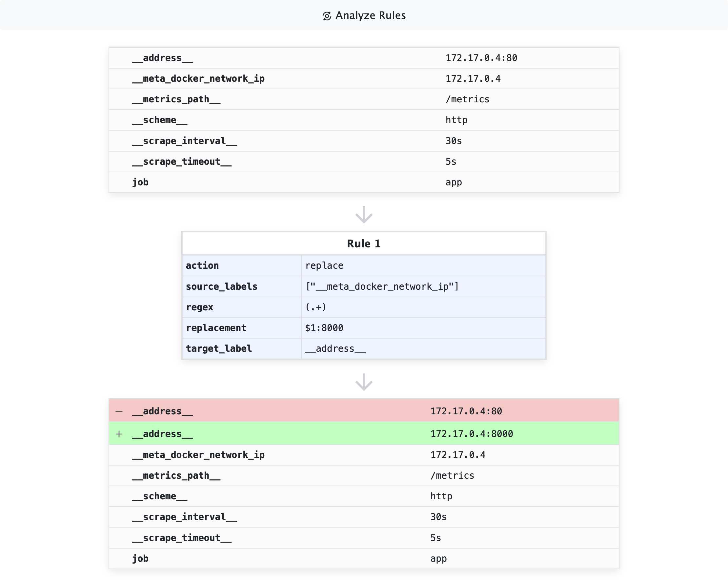Click the plus icon on added address row
728x582 pixels.
coord(119,434)
